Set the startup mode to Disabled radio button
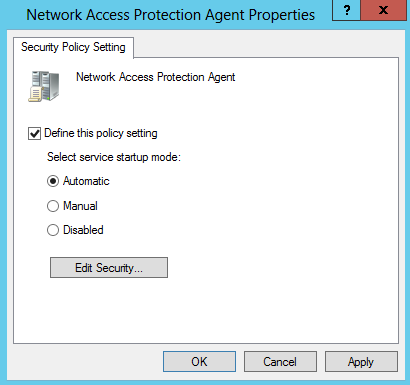Screen dimensions: 410x385 (53, 230)
